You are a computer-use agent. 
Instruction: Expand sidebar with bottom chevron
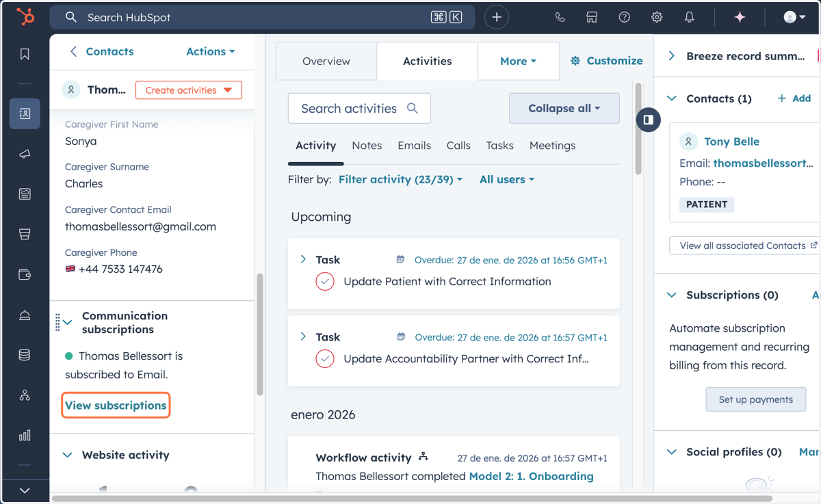click(x=25, y=490)
